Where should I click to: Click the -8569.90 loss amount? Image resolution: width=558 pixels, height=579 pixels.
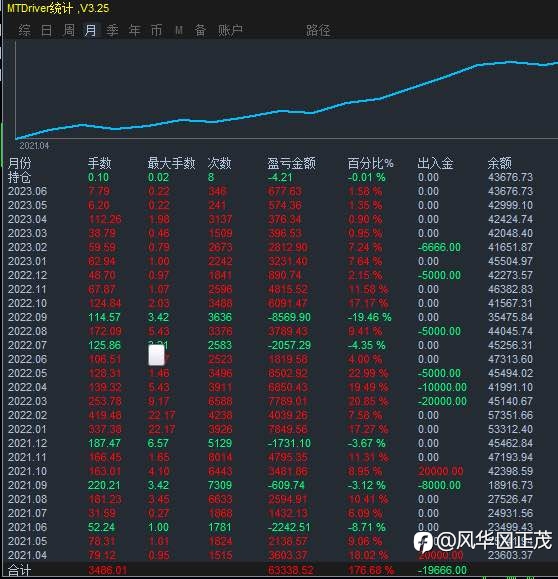click(x=289, y=317)
